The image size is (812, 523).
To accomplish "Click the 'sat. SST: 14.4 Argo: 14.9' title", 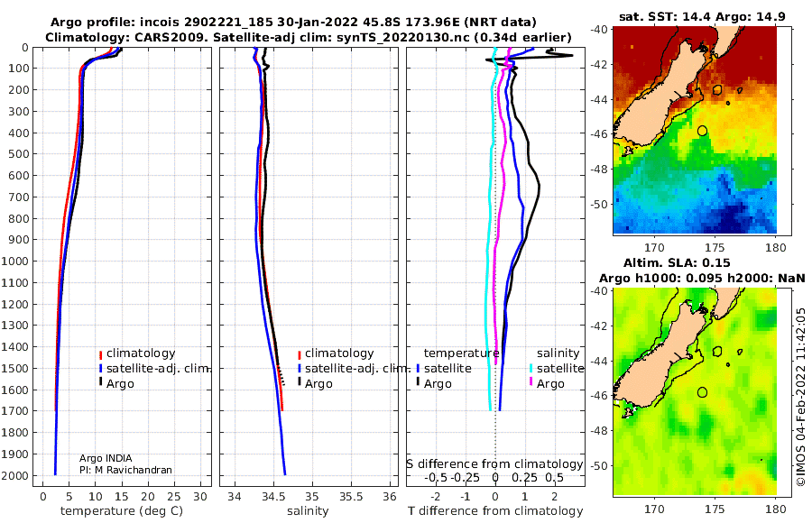I will pos(702,16).
